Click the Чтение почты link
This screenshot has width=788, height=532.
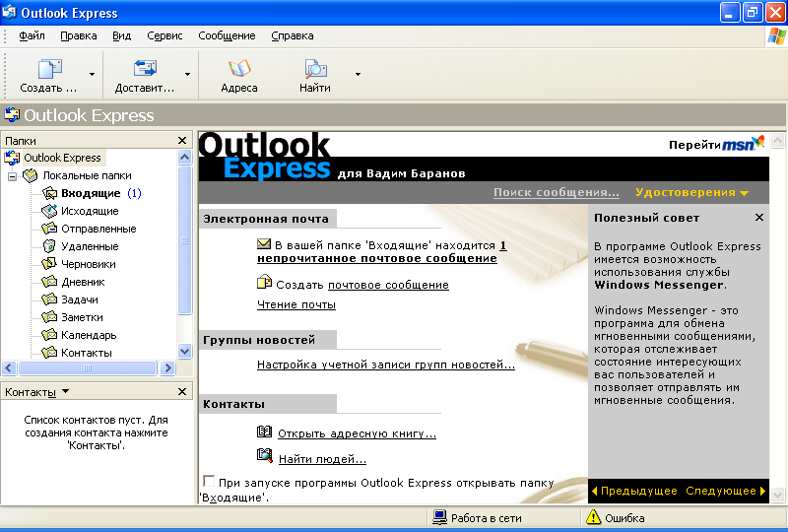point(296,304)
